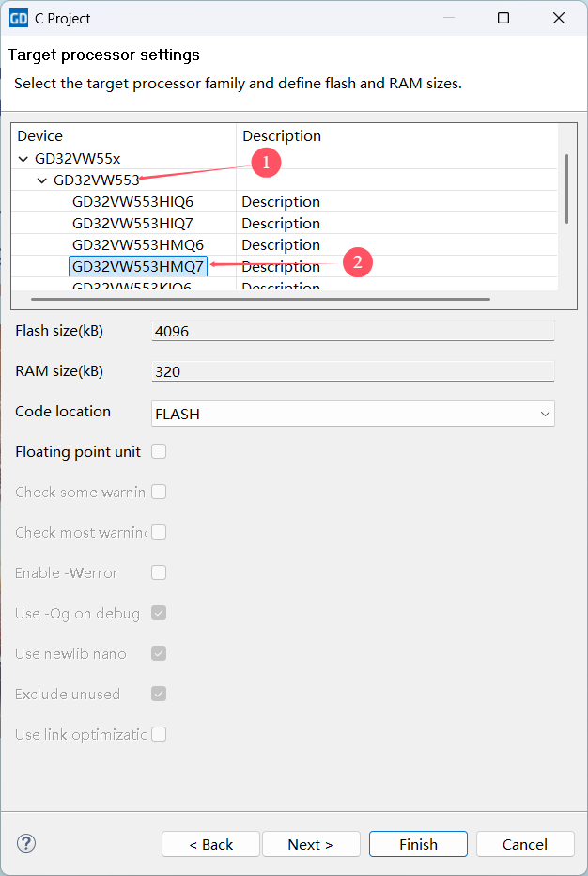The image size is (588, 876).
Task: Open the Code location FLASH dropdown
Action: pyautogui.click(x=353, y=414)
